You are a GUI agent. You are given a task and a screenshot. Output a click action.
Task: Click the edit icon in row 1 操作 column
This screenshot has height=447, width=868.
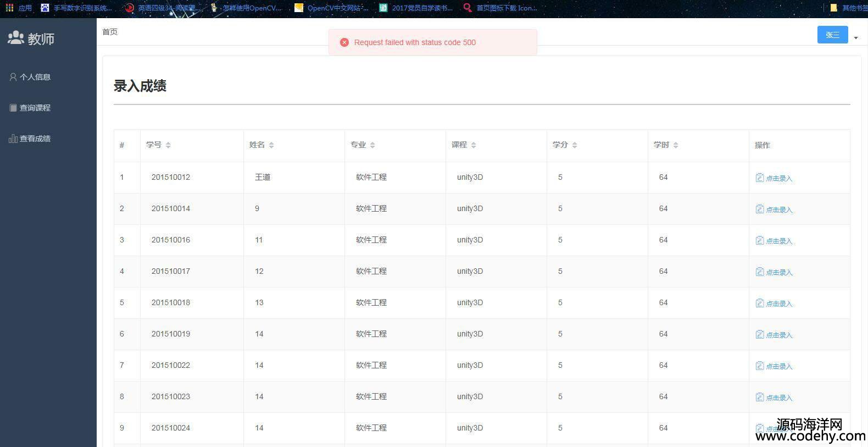(760, 178)
